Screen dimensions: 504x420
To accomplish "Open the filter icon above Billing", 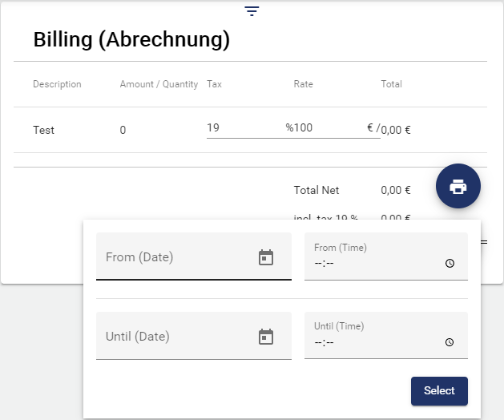I will point(252,11).
